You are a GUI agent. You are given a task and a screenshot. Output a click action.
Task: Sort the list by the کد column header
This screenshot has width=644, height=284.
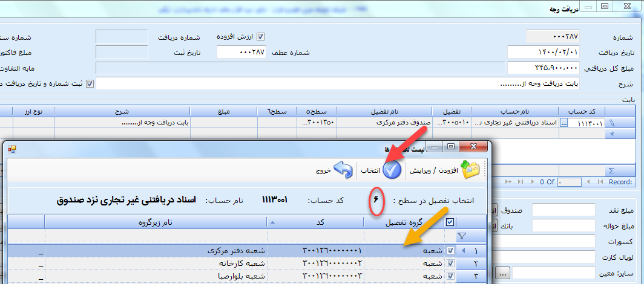315,222
